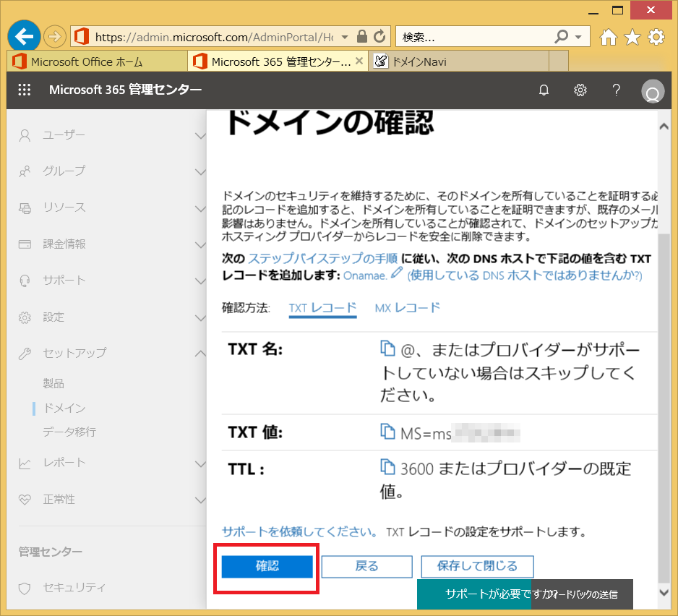Screen dimensions: 678x616
Task: Click the page scrollbar down arrow
Action: click(x=664, y=592)
